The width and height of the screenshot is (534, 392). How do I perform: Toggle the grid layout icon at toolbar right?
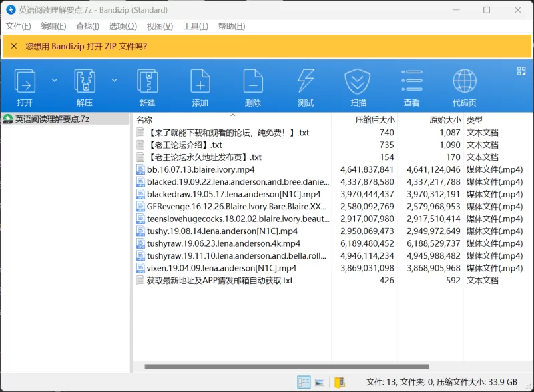(521, 71)
